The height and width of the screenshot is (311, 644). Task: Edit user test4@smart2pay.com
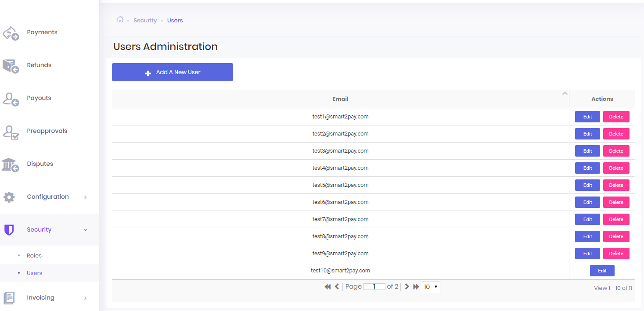tap(587, 168)
